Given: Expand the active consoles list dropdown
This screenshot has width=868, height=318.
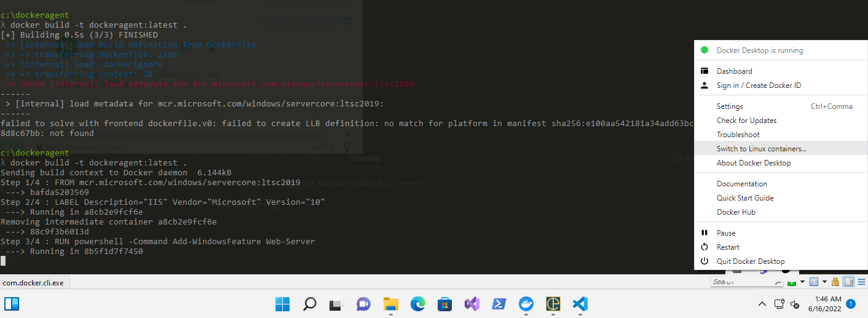Looking at the screenshot, I should 824,282.
